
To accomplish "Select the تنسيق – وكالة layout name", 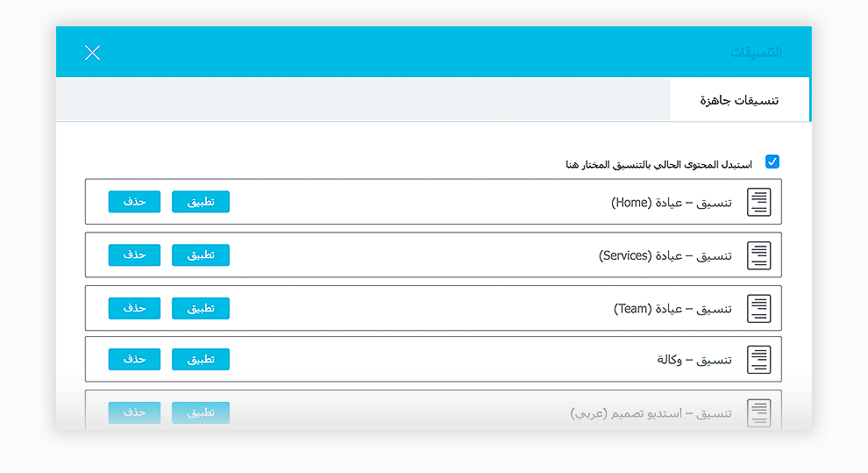I will coord(694,360).
